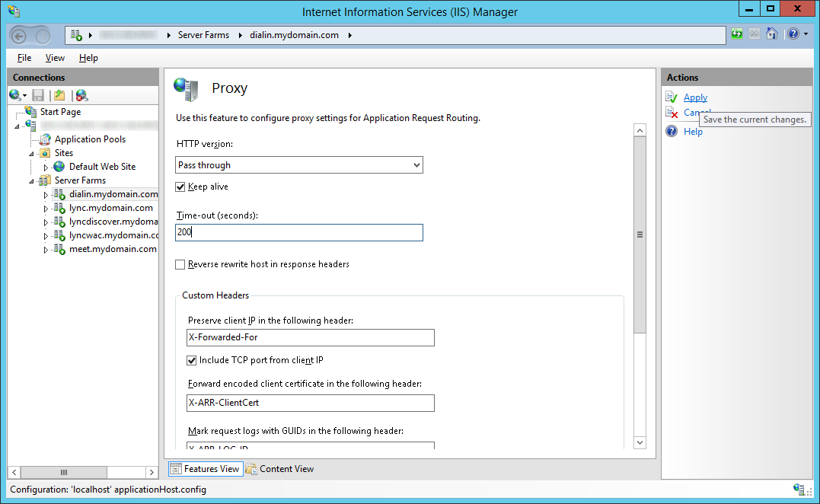Click the Connections horizontal scrollbar left arrow
Viewport: 820px width, 504px height.
[x=14, y=472]
